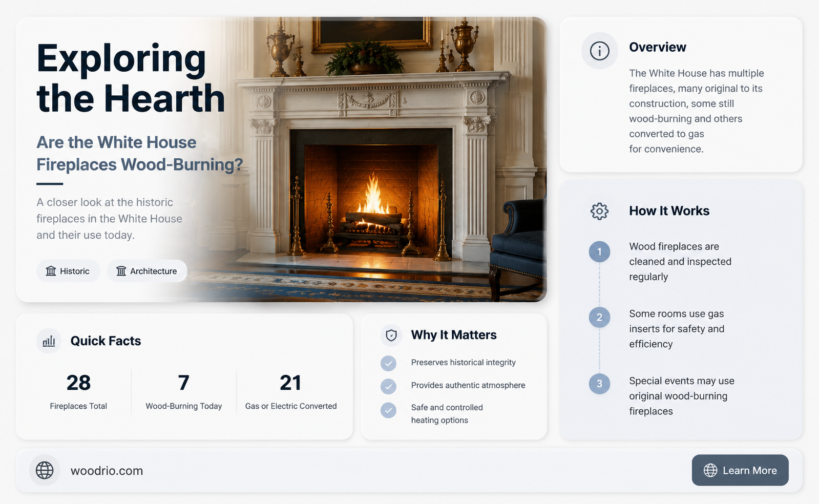Click the Exploring the Hearth headline
Image resolution: width=819 pixels, height=504 pixels.
131,78
